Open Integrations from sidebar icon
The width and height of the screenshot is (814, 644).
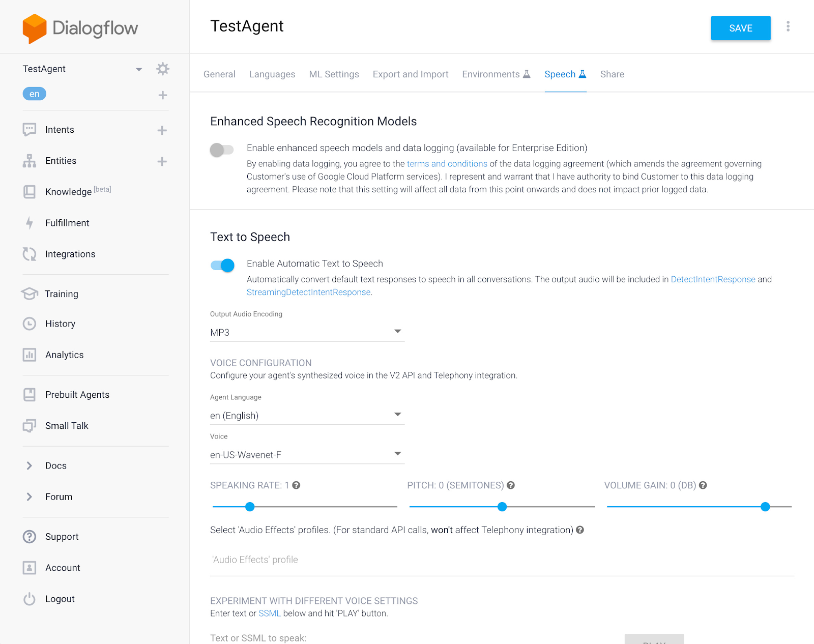[30, 254]
